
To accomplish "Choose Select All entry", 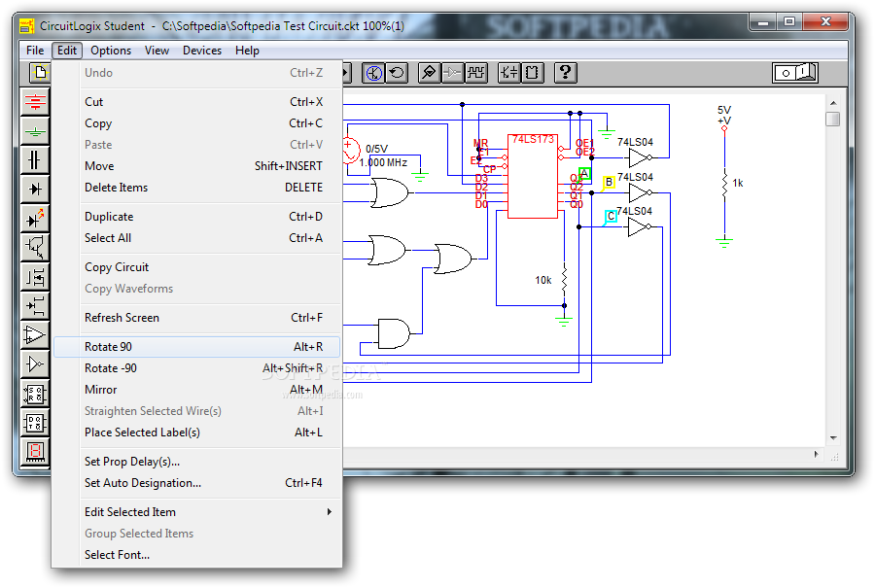I will (x=196, y=238).
